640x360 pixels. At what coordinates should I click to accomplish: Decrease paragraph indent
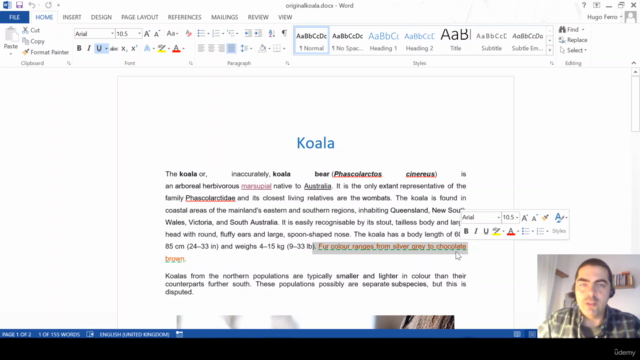(248, 34)
